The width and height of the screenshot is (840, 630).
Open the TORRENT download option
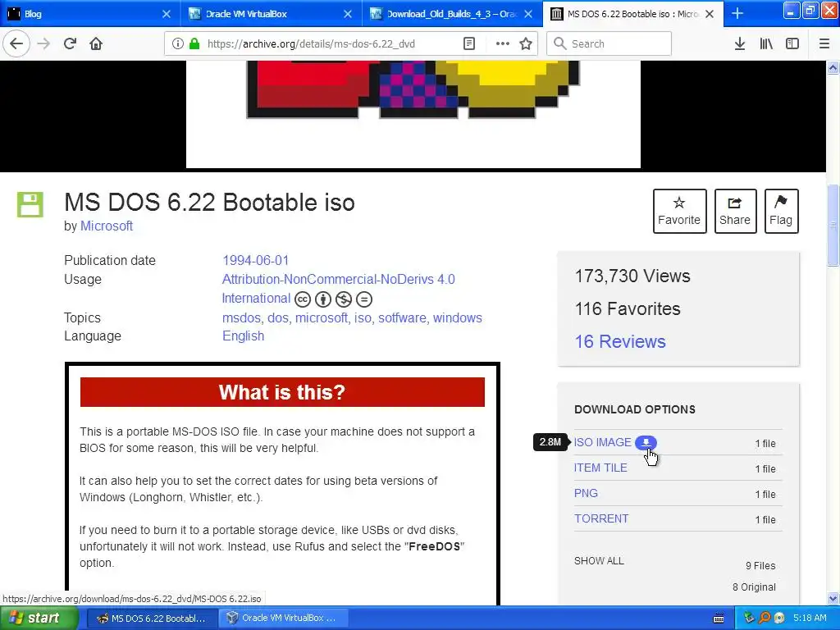601,519
